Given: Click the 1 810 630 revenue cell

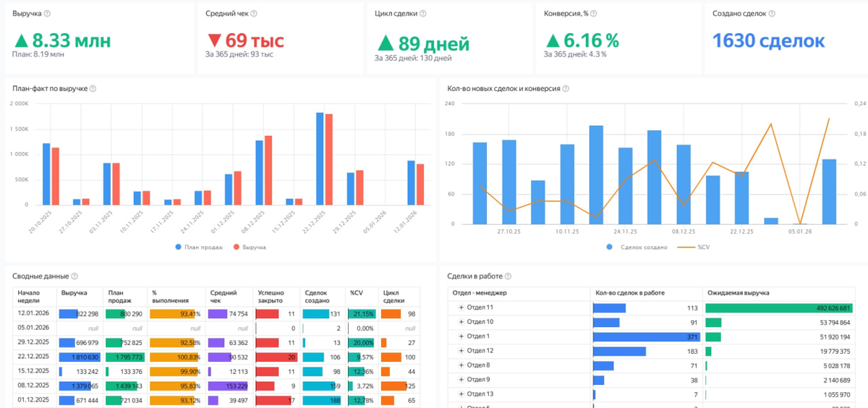Looking at the screenshot, I should (x=80, y=357).
